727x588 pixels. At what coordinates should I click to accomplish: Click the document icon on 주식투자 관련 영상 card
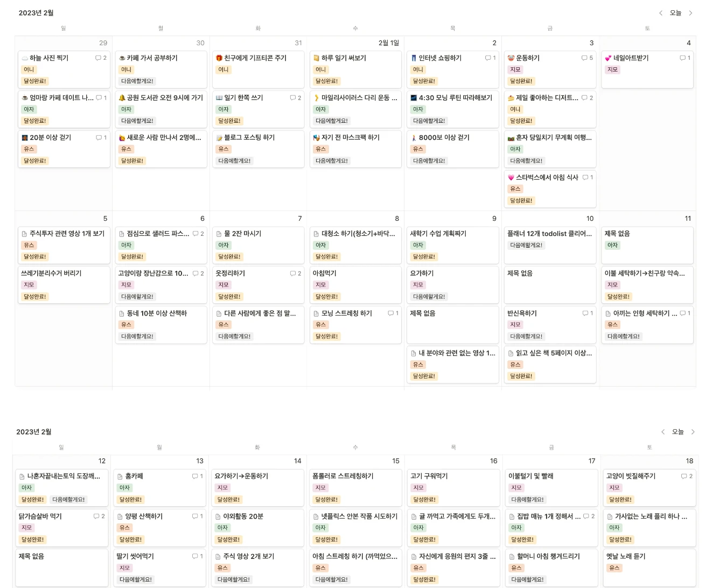click(x=25, y=233)
